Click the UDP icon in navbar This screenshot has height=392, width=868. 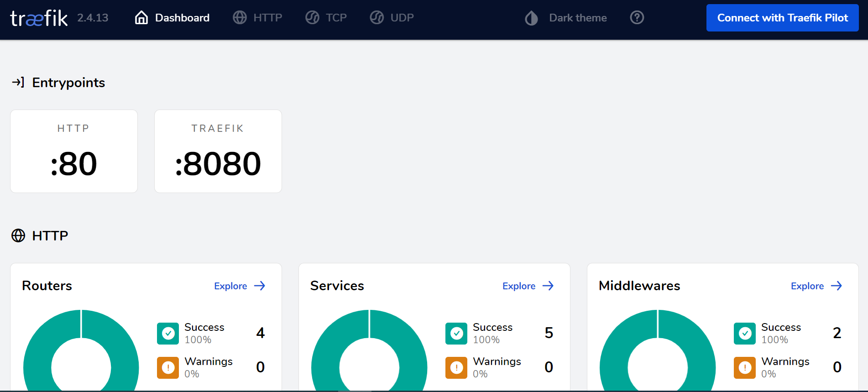(x=376, y=18)
